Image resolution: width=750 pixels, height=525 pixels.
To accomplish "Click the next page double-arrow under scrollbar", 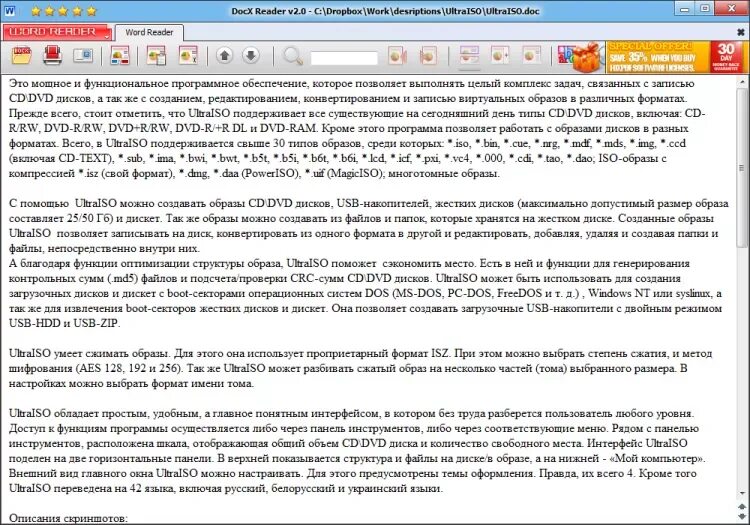I will (x=742, y=516).
